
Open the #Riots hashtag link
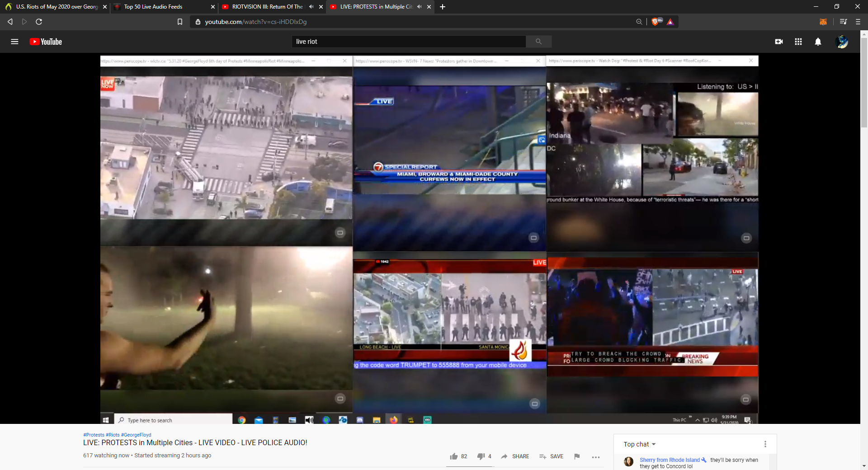[x=113, y=435]
